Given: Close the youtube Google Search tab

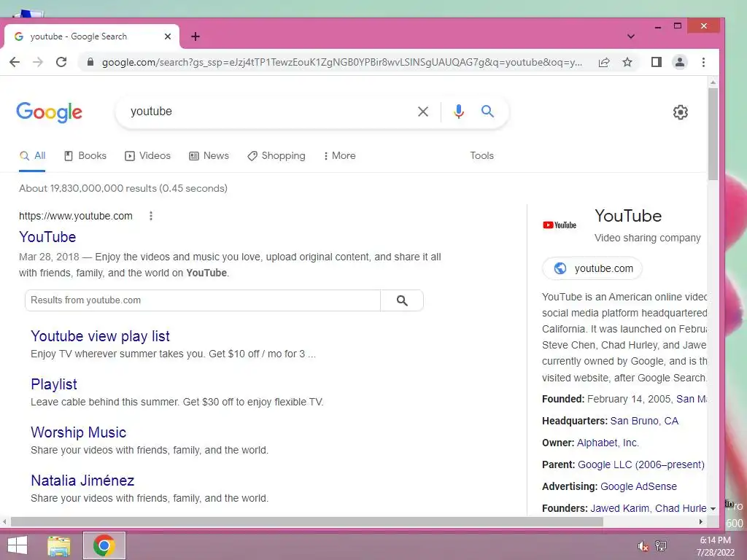Looking at the screenshot, I should pos(168,36).
